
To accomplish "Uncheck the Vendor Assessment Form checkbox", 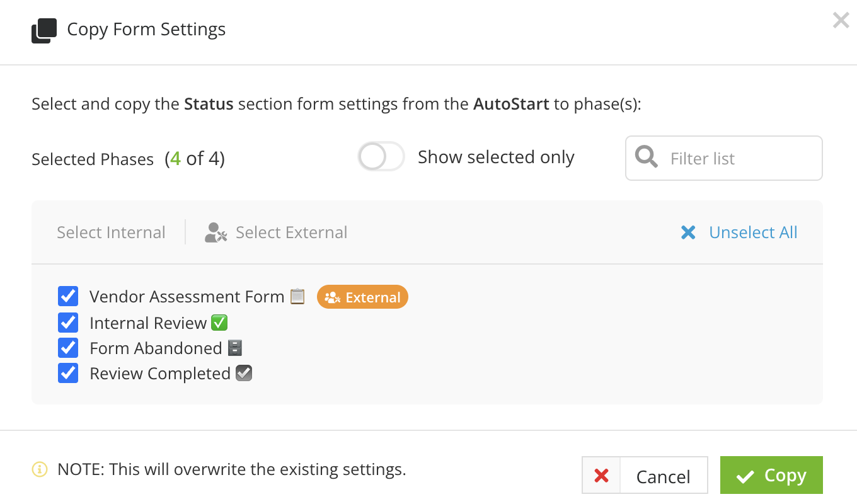I will (x=67, y=296).
